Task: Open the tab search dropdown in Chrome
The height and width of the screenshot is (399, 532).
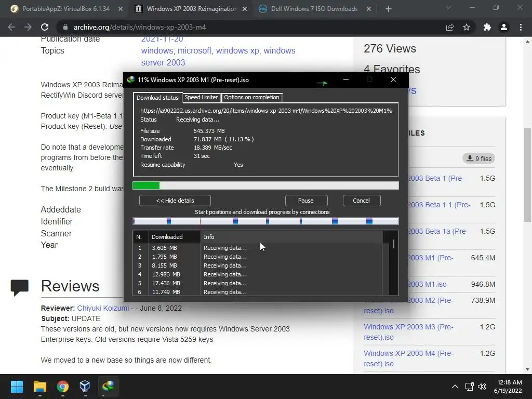Action: [448, 7]
